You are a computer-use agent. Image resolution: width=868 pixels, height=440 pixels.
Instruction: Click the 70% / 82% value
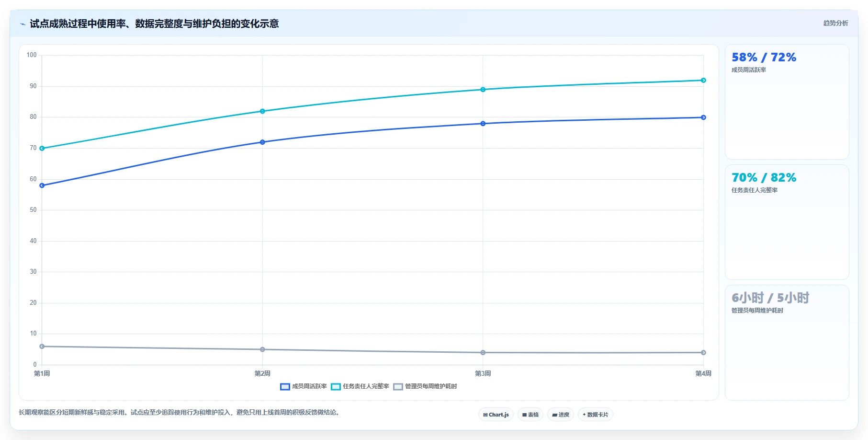pos(764,178)
